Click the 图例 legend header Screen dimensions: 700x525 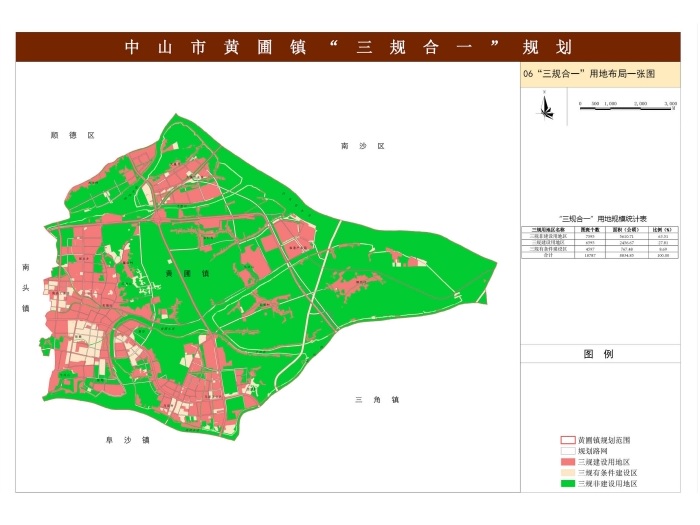click(598, 354)
